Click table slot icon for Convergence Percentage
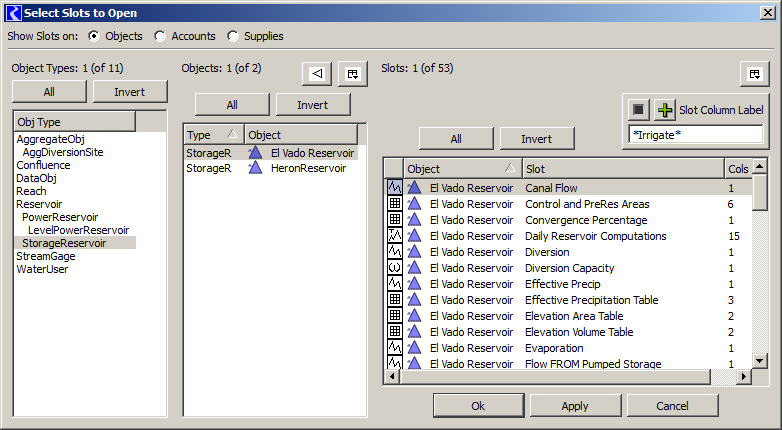This screenshot has height=430, width=782. click(394, 219)
